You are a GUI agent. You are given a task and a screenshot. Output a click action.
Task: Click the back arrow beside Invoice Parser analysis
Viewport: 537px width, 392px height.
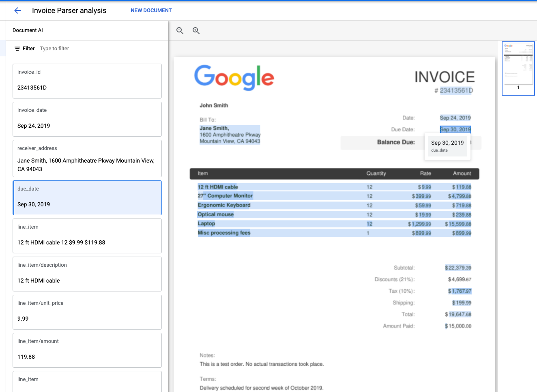coord(17,11)
